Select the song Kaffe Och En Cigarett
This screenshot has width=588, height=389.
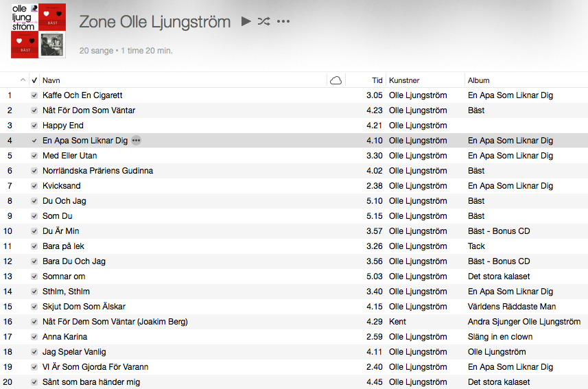[82, 95]
